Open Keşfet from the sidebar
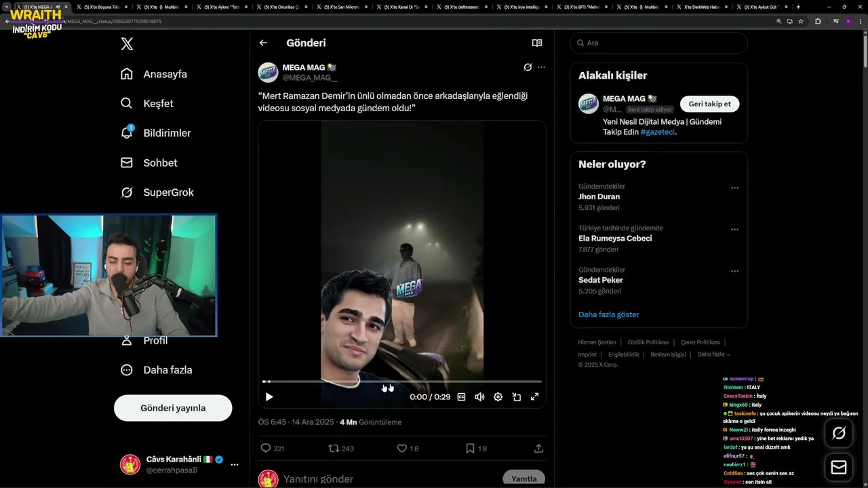Screen dimensions: 868x488 click(x=147, y=104)
